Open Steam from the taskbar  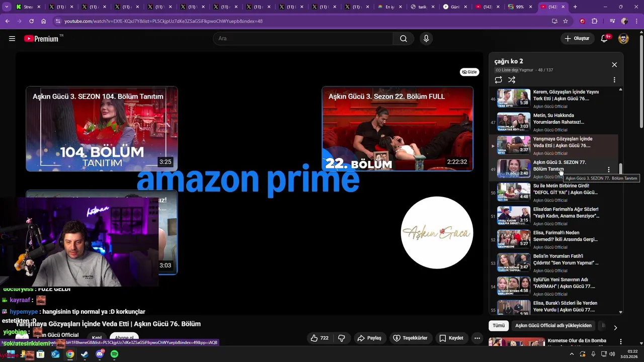(x=85, y=354)
